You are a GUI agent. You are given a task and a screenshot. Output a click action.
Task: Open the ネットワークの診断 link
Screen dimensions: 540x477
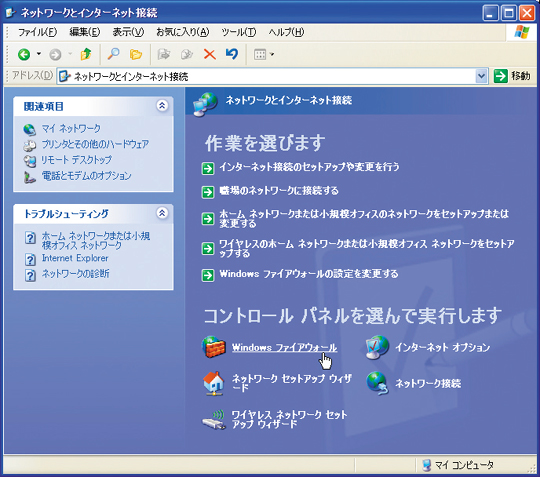point(75,274)
